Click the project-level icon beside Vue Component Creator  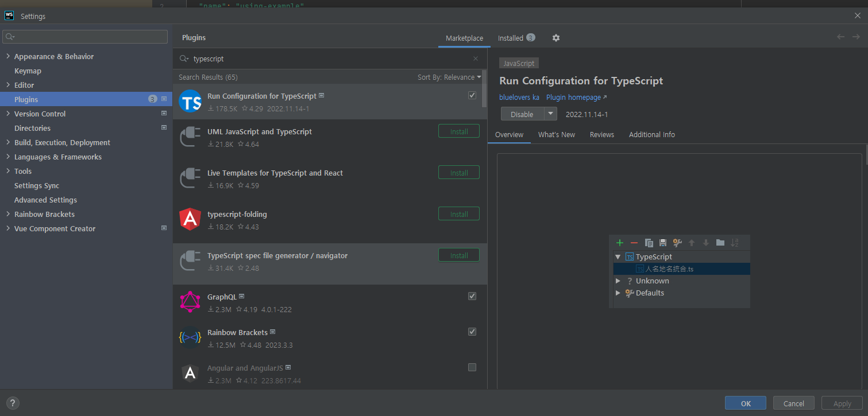tap(164, 228)
